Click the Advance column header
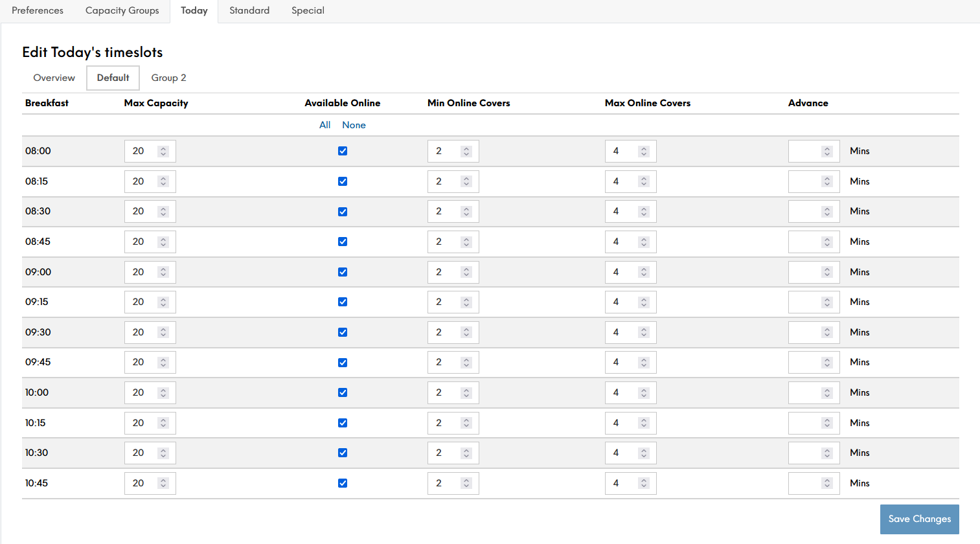 (x=808, y=103)
